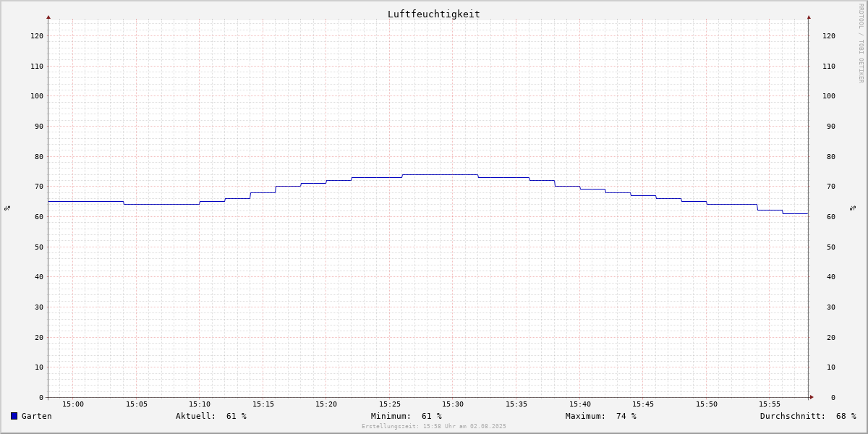Click the 15:50 time axis label

707,404
